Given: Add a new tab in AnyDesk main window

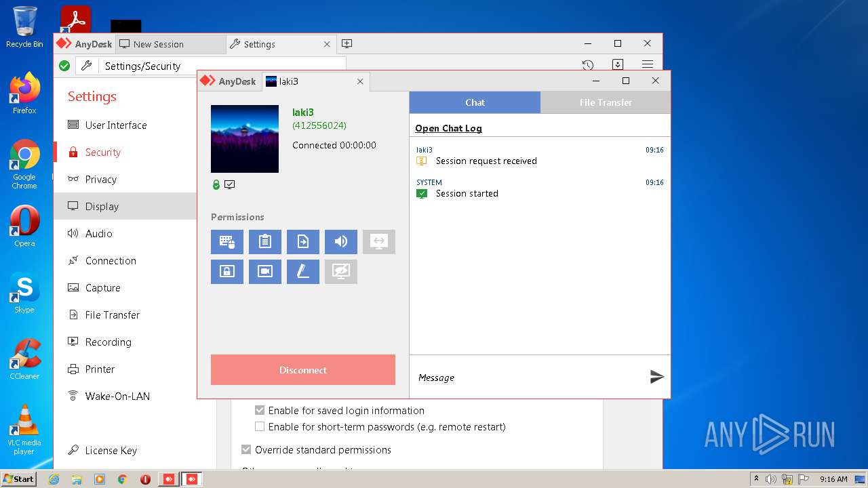Looking at the screenshot, I should pyautogui.click(x=347, y=44).
